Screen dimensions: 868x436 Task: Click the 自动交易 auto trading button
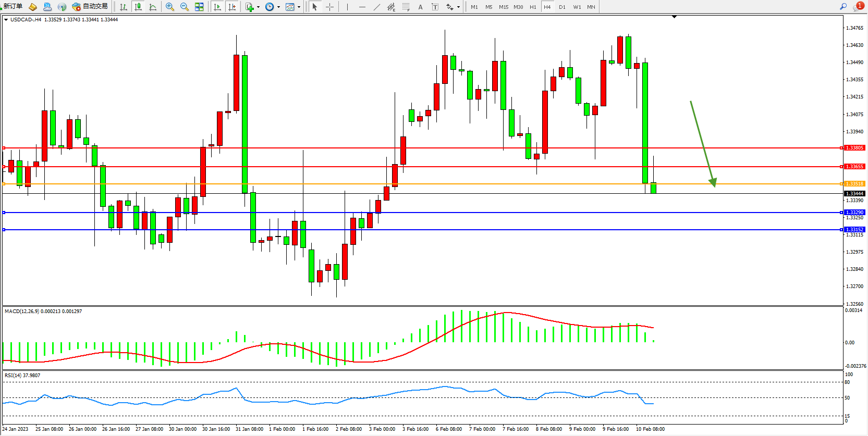[90, 7]
